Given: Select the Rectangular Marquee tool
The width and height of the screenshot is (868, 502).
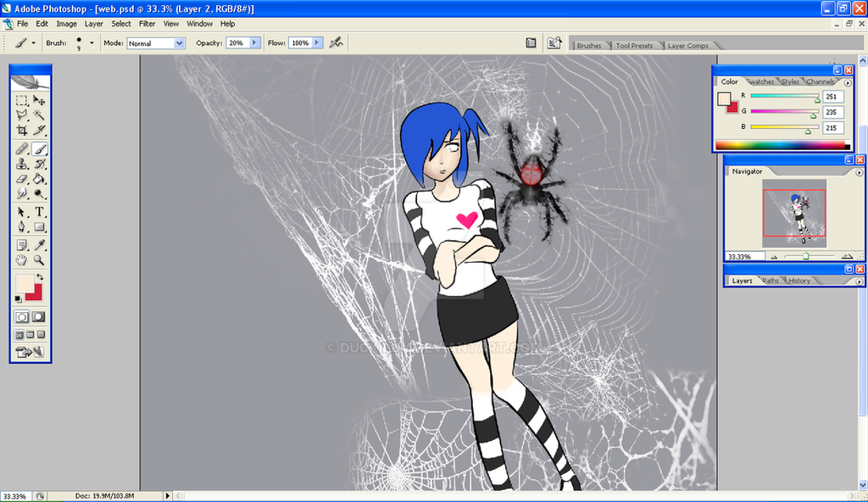Looking at the screenshot, I should point(21,100).
